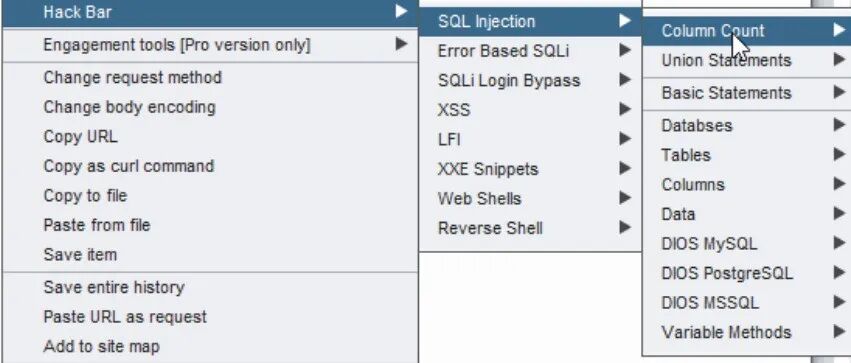Expand the SQLi Login Bypass submenu

tap(531, 80)
